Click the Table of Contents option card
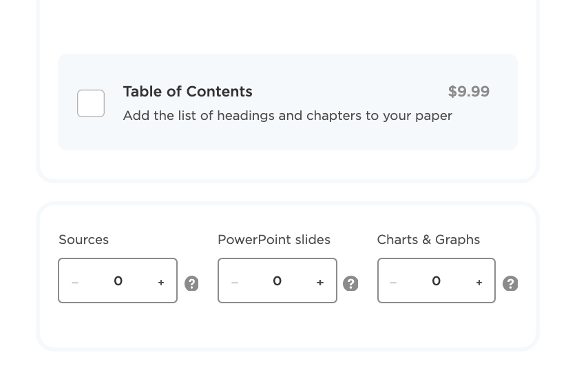 [288, 102]
